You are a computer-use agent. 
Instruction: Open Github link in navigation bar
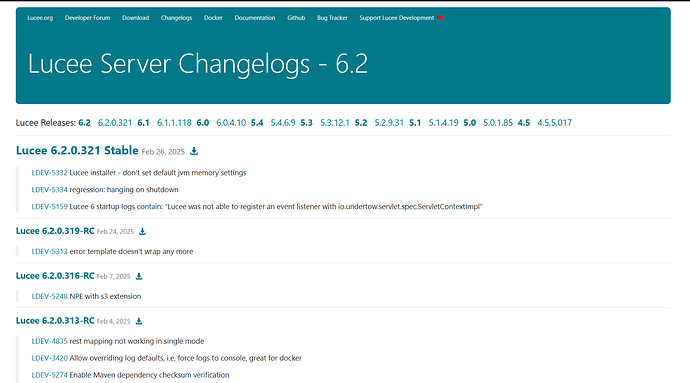[x=296, y=18]
